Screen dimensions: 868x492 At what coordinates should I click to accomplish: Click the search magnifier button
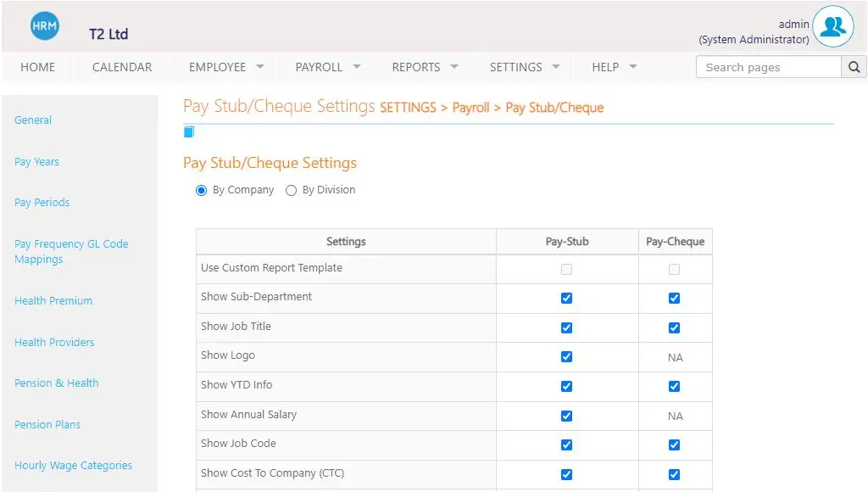[854, 67]
